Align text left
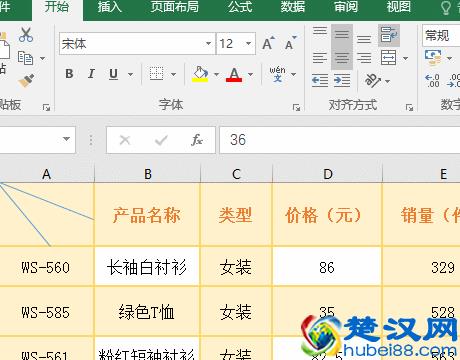Viewport: 460px width, 360px height. click(x=320, y=58)
